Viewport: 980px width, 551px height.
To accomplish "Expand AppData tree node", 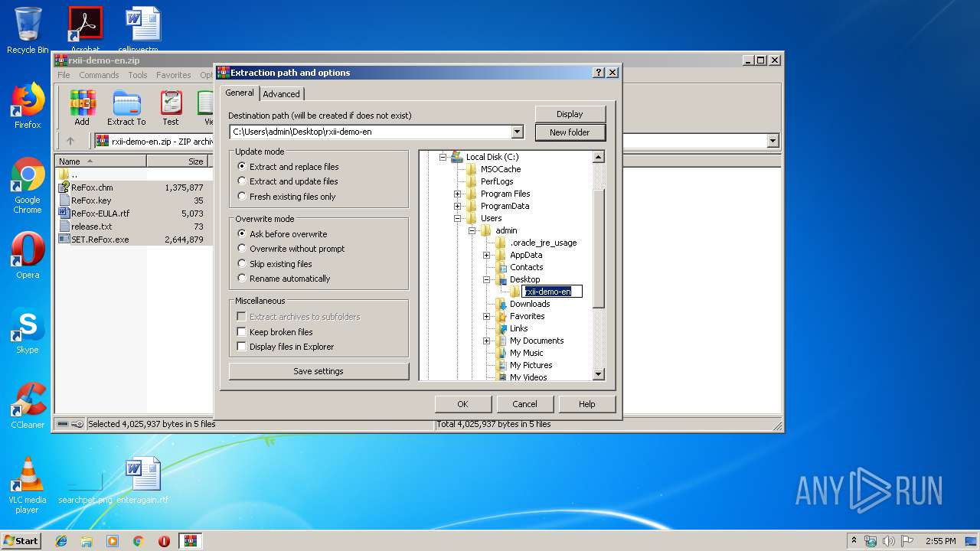I will [x=486, y=255].
